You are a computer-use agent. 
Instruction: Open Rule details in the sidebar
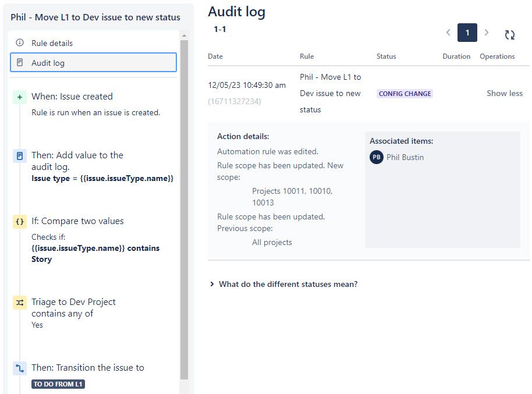point(93,43)
